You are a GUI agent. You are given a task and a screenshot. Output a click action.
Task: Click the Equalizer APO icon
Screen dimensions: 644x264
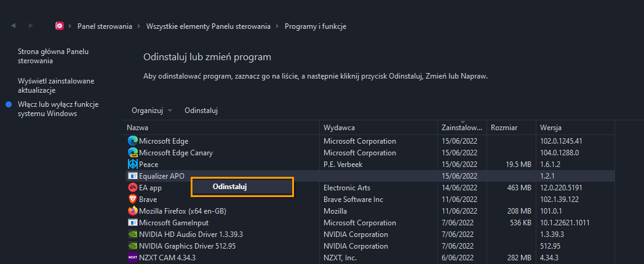[x=132, y=176]
